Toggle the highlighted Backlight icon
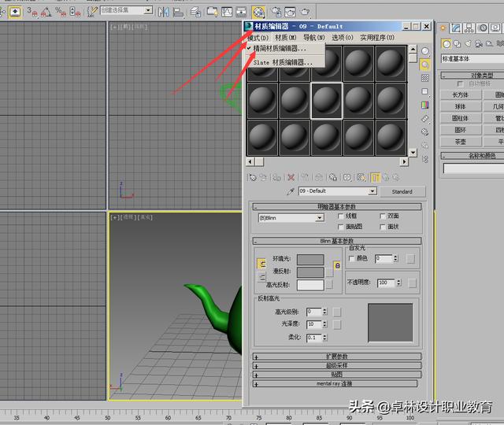 [425, 65]
